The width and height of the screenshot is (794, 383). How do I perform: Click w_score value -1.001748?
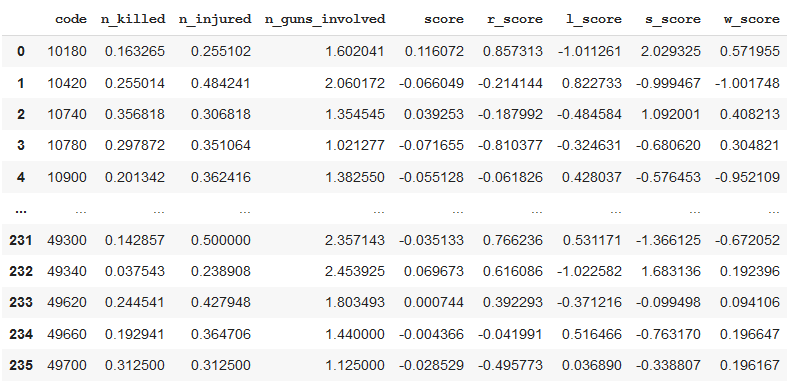[747, 83]
